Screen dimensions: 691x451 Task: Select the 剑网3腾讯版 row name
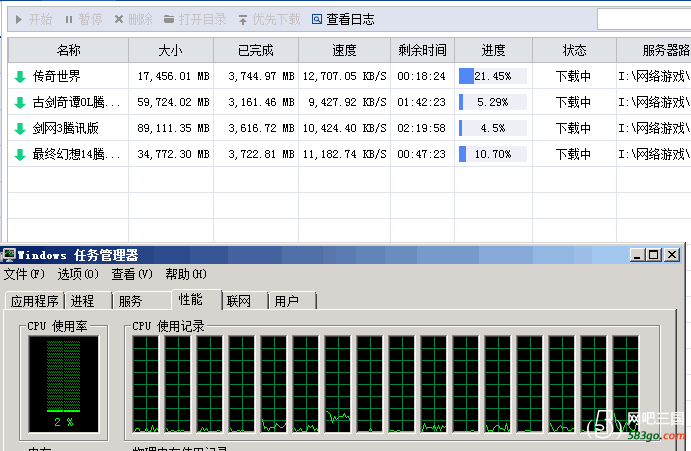point(65,128)
